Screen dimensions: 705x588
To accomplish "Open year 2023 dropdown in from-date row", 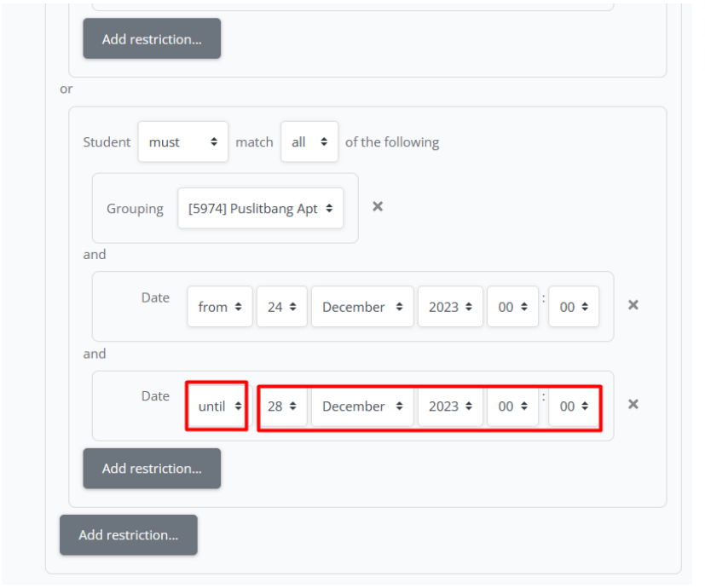I will tap(450, 307).
